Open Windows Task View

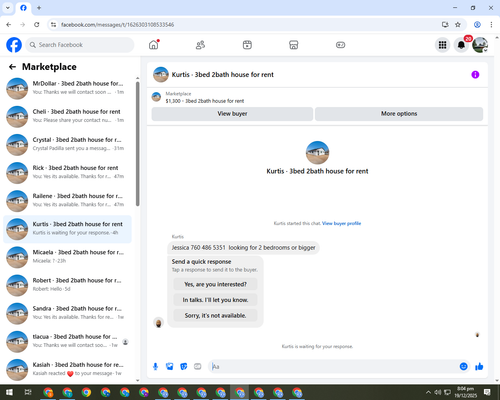[28, 392]
